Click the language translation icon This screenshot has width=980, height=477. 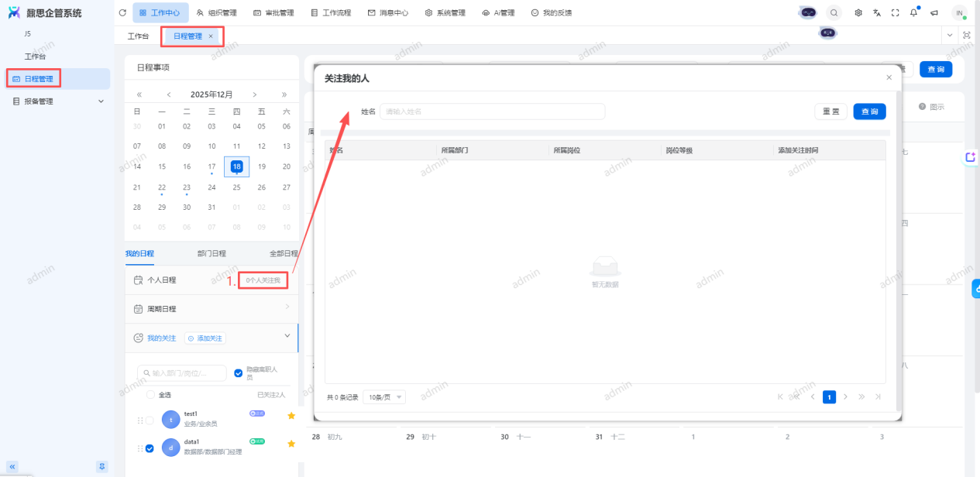(877, 13)
